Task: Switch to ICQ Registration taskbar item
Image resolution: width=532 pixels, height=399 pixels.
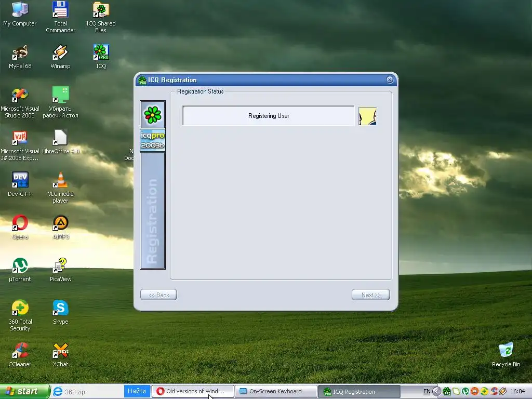Action: 359,392
